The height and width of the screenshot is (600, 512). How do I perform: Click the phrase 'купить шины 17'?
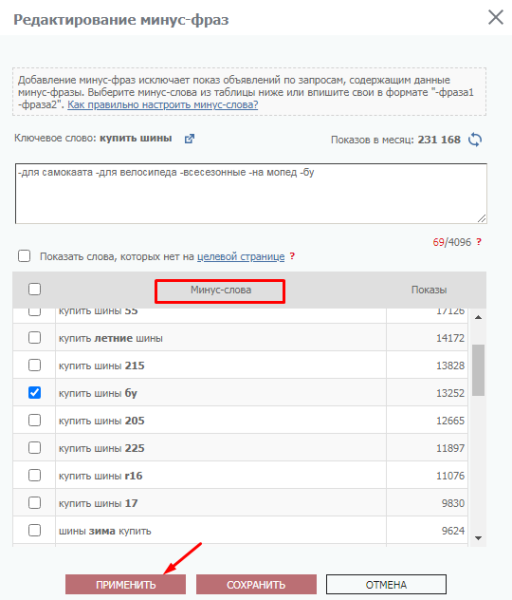click(98, 504)
